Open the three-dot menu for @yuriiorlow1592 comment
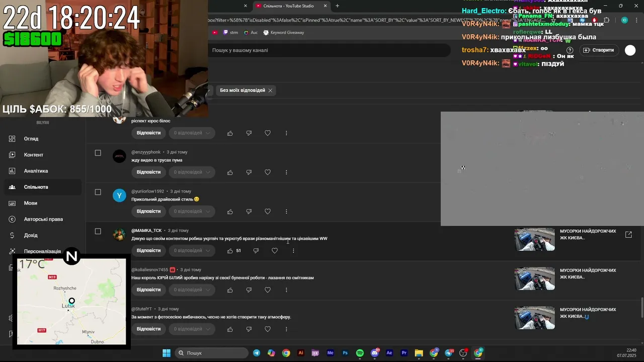 coord(286,212)
